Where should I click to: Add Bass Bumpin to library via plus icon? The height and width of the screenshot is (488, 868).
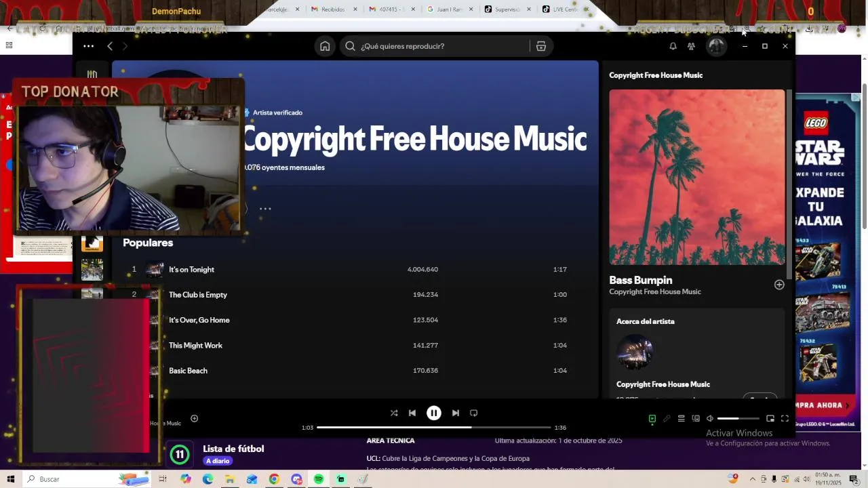click(779, 285)
